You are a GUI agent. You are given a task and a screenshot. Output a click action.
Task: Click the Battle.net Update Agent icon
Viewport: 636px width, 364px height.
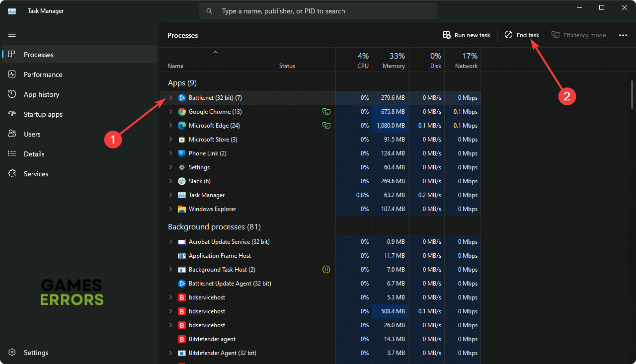(182, 284)
